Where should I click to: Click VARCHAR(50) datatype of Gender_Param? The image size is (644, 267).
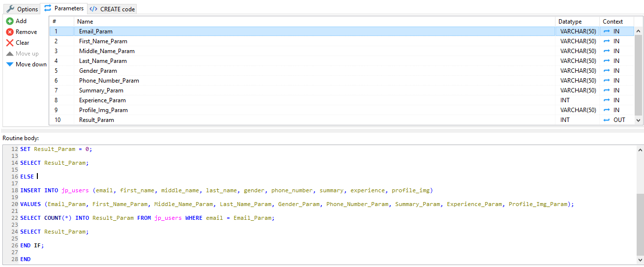(578, 71)
